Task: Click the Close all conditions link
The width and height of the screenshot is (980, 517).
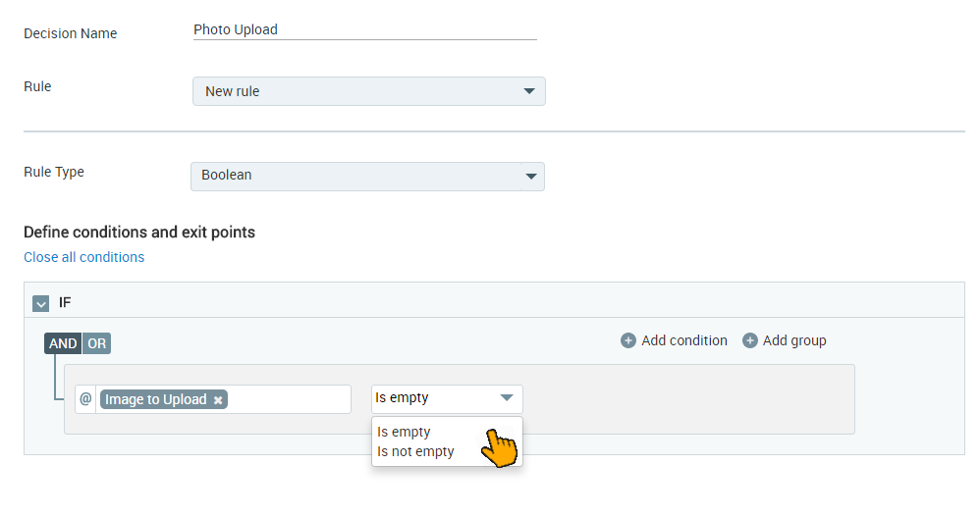Action: [x=83, y=257]
